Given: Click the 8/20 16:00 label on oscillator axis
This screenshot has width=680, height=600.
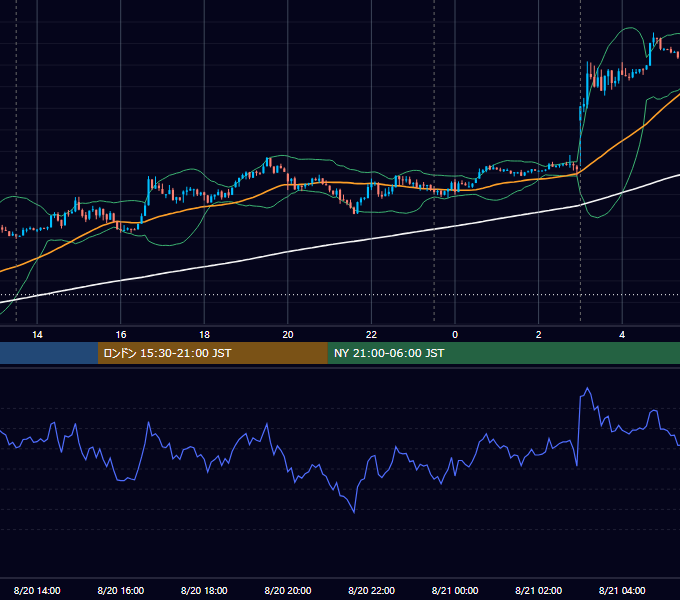Looking at the screenshot, I should click(x=121, y=590).
